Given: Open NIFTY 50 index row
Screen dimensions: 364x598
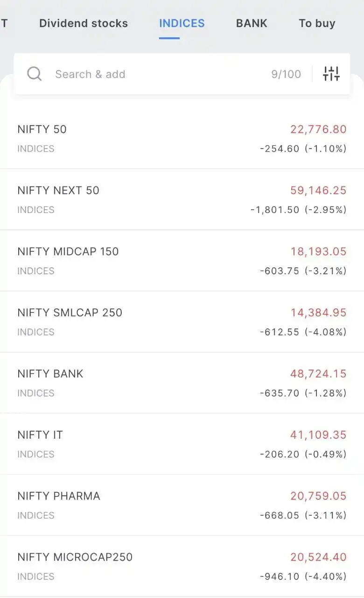Looking at the screenshot, I should click(x=182, y=138).
